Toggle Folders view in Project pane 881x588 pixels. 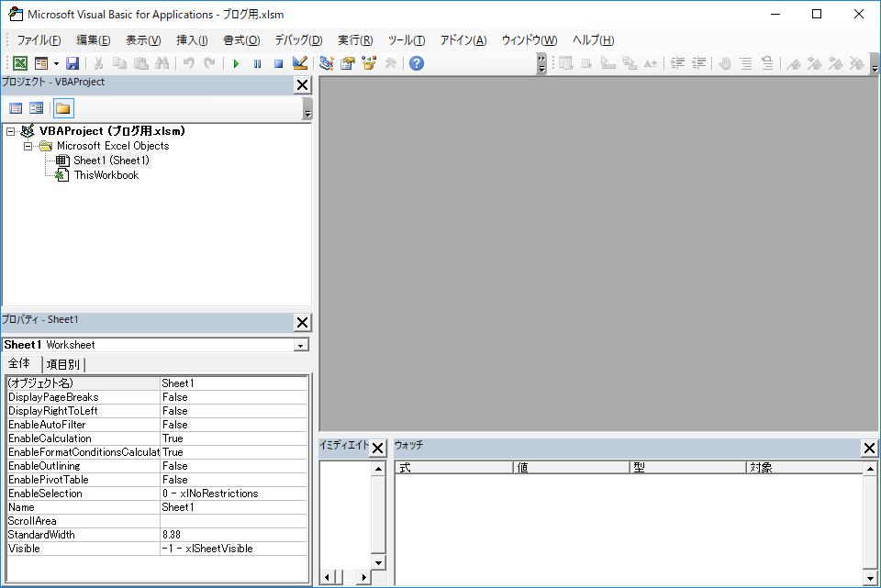pos(63,108)
